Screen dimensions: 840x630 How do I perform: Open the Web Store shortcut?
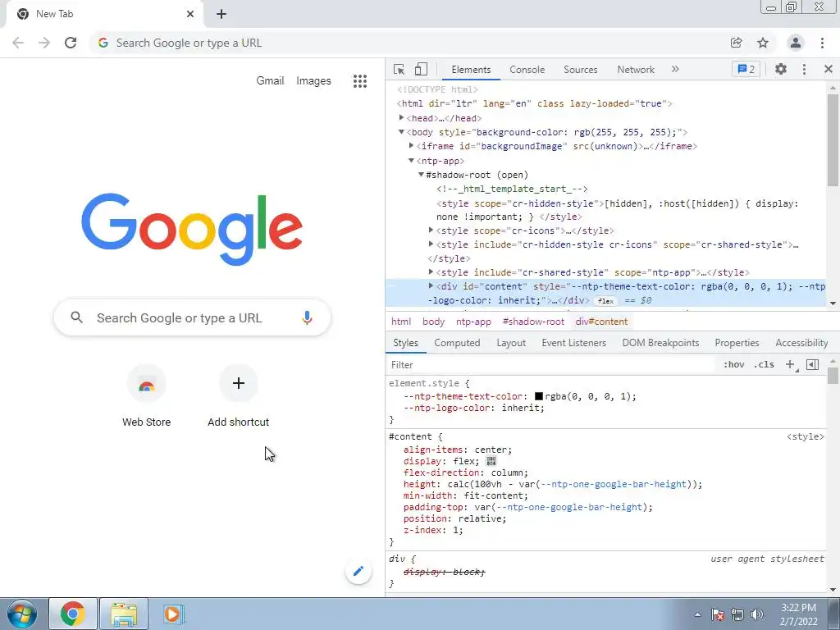tap(146, 396)
